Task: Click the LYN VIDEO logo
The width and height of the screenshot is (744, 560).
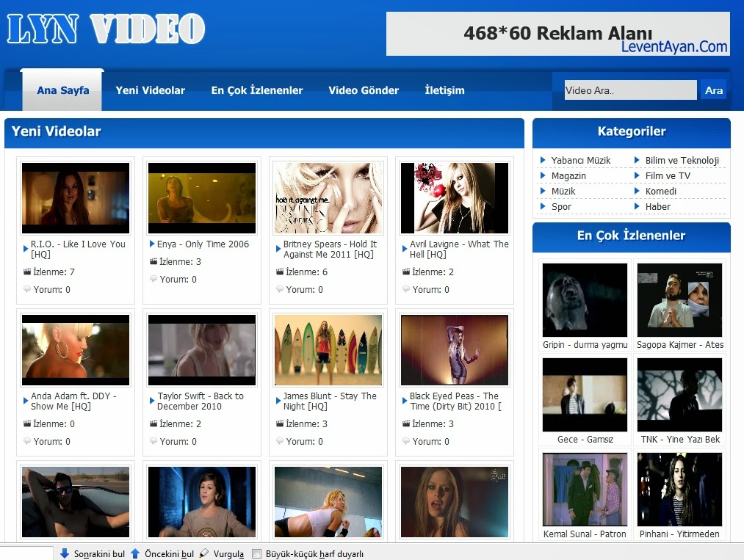Action: click(x=106, y=29)
